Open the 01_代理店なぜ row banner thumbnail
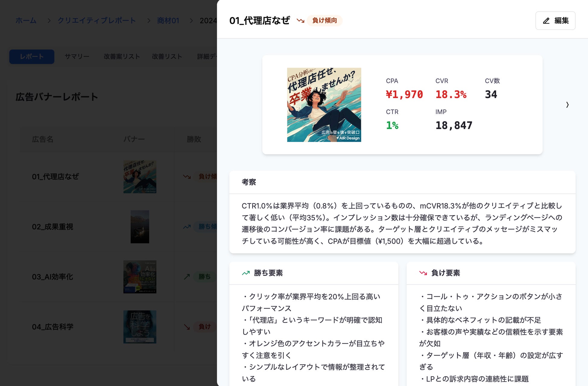The image size is (588, 386). (x=140, y=177)
